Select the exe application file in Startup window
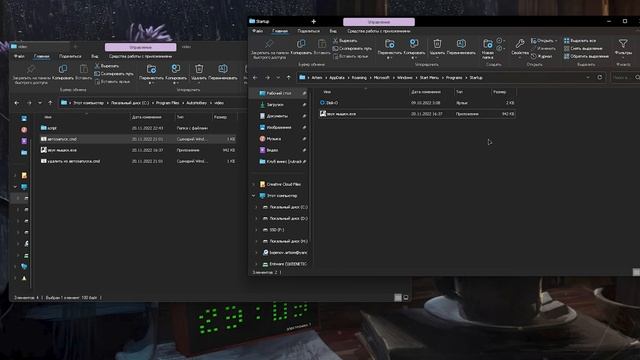Image resolution: width=640 pixels, height=360 pixels. click(417, 114)
